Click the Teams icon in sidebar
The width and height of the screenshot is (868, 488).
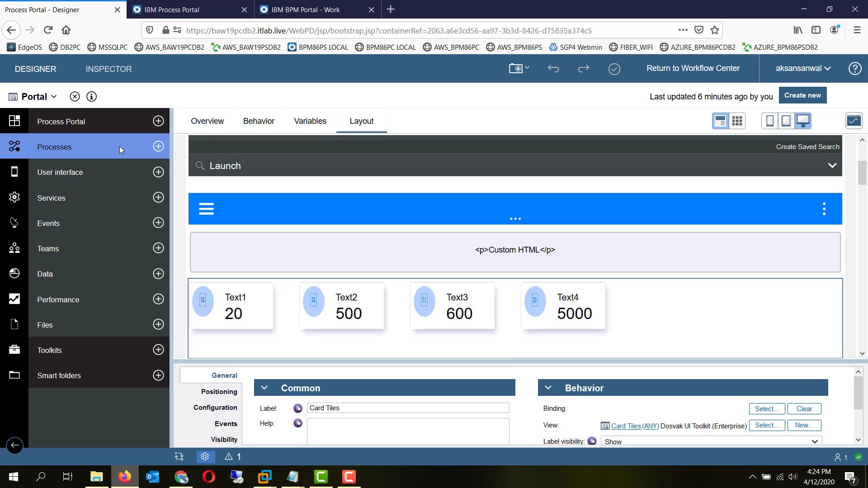point(14,248)
